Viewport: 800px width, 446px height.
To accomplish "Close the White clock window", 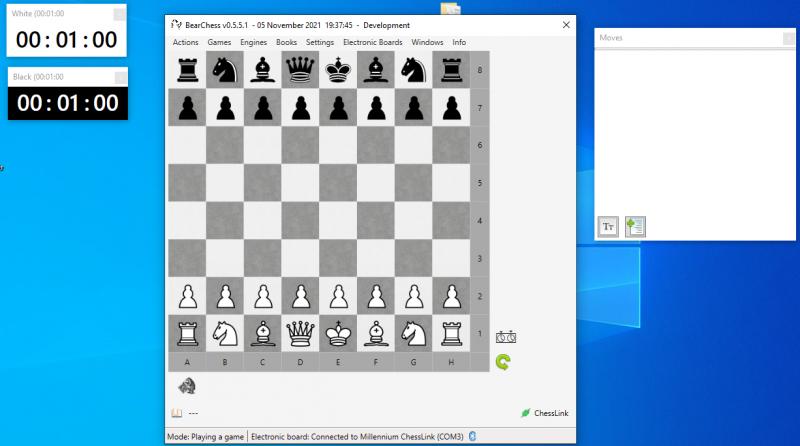I will pyautogui.click(x=120, y=14).
